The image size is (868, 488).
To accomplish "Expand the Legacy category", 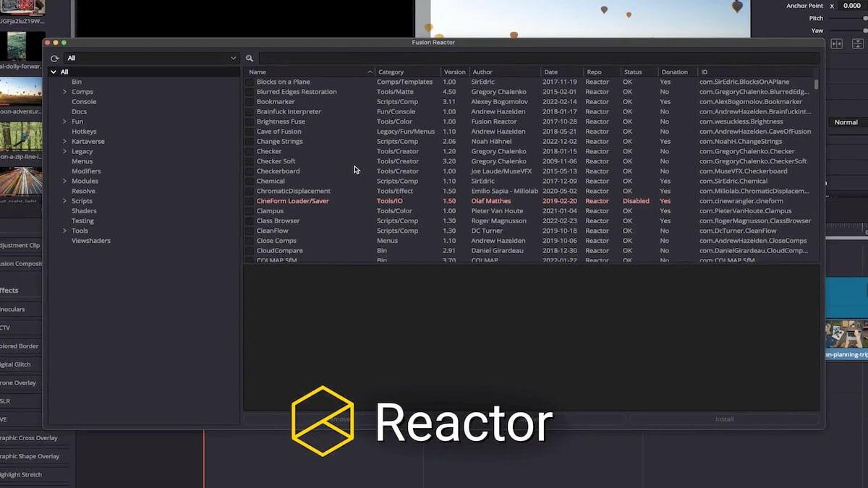I will pyautogui.click(x=64, y=151).
